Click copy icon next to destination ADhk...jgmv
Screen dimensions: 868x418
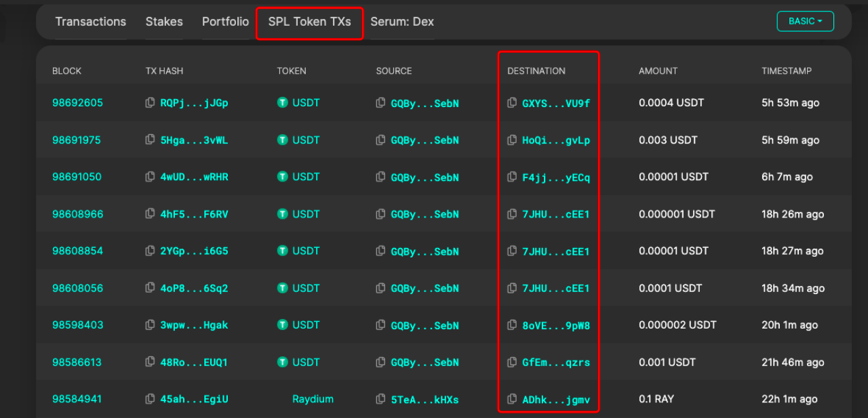[512, 400]
